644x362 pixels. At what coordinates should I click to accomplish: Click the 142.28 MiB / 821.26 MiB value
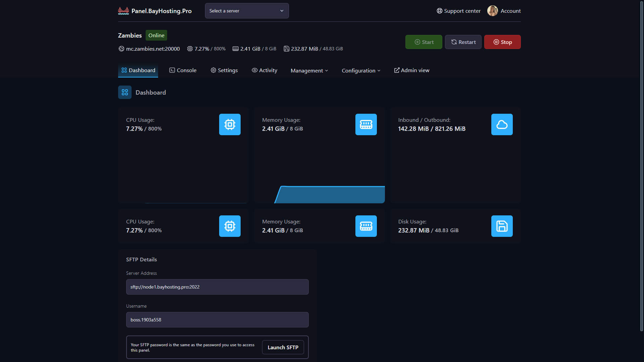[432, 129]
